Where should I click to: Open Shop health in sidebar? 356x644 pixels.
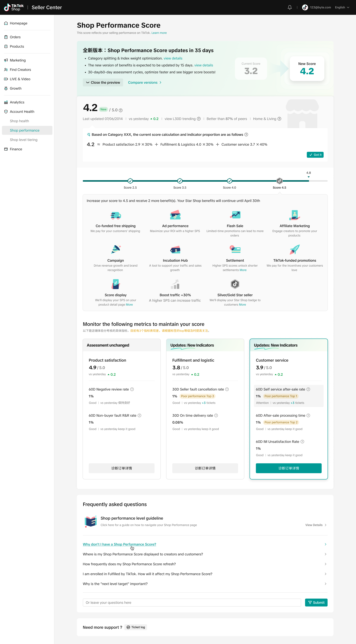tap(20, 121)
